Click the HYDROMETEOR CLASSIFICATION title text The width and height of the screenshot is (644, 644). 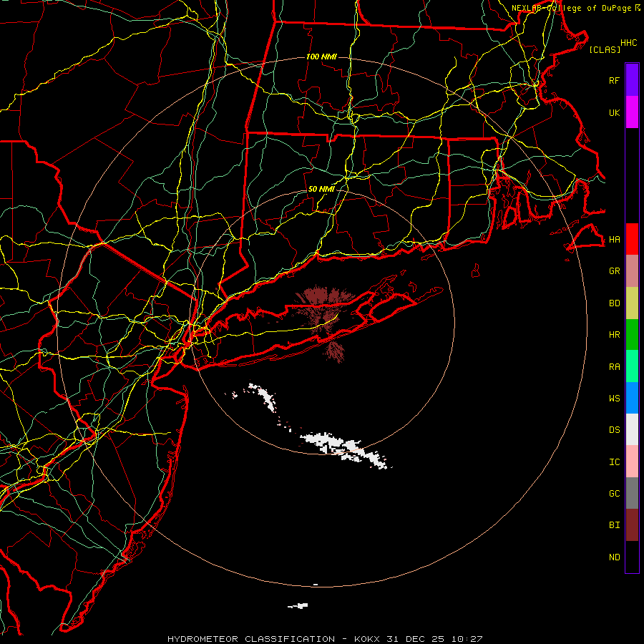tap(251, 639)
